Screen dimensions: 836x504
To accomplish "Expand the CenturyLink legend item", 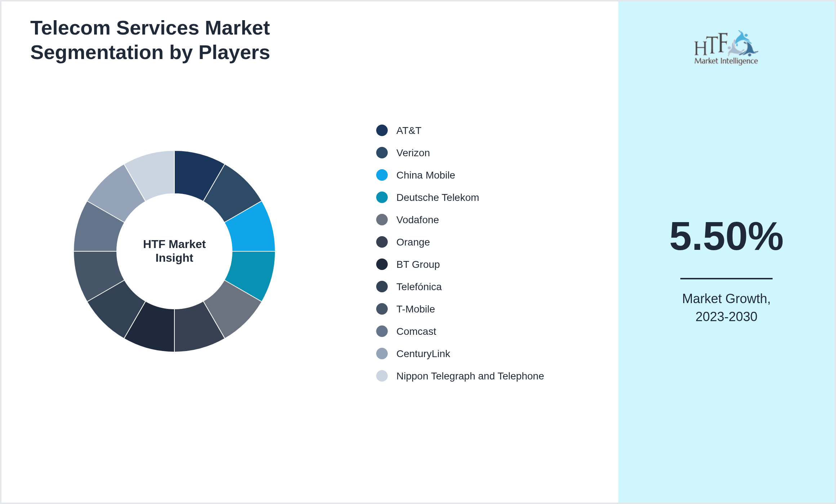I will pyautogui.click(x=423, y=354).
